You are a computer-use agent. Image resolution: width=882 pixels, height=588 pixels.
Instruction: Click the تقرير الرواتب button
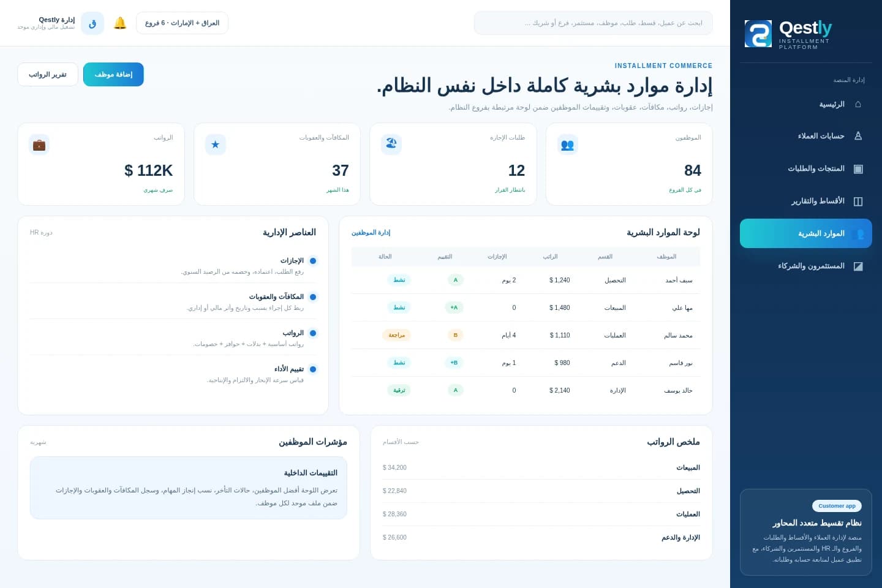point(48,74)
